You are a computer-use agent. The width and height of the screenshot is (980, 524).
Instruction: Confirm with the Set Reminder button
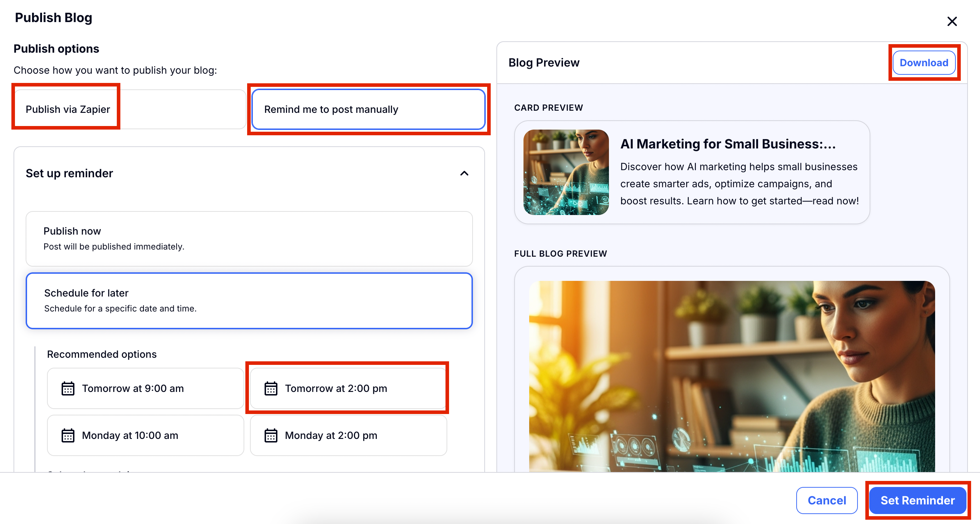(x=917, y=500)
